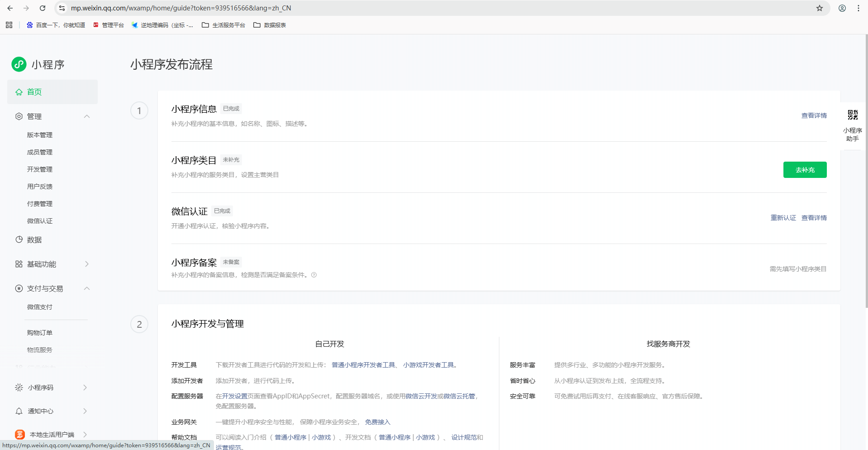Collapse the 管理 sidebar section
868x450 pixels.
click(x=87, y=116)
